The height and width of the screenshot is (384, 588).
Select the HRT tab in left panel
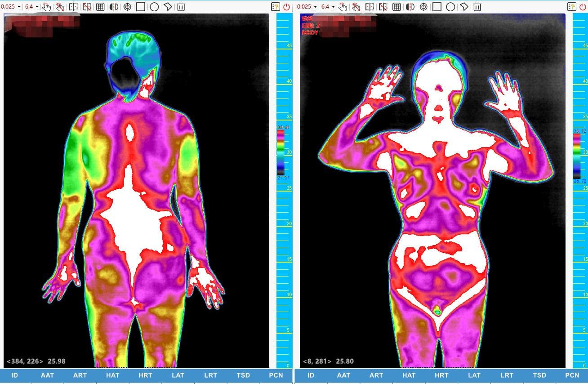click(x=145, y=375)
